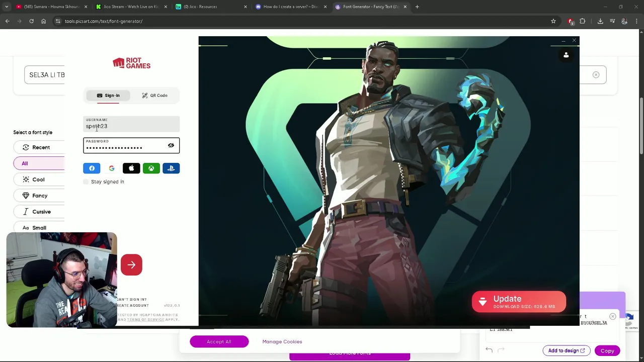Switch to the QR Code tab
The width and height of the screenshot is (644, 362).
pos(154,96)
